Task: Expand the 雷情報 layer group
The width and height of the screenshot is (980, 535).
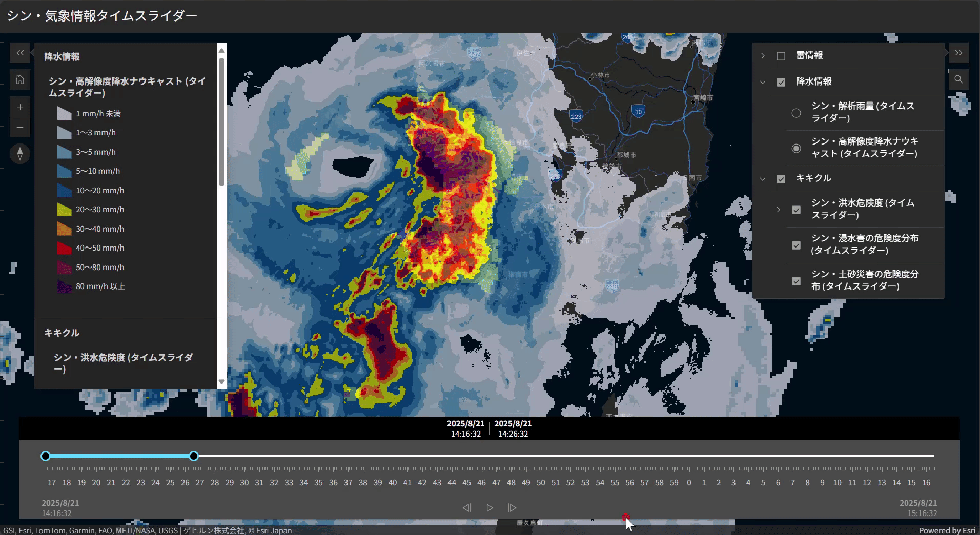Action: [763, 56]
